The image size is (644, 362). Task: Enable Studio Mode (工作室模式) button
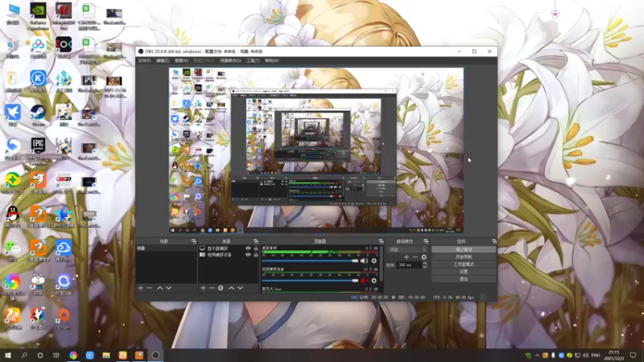[464, 265]
